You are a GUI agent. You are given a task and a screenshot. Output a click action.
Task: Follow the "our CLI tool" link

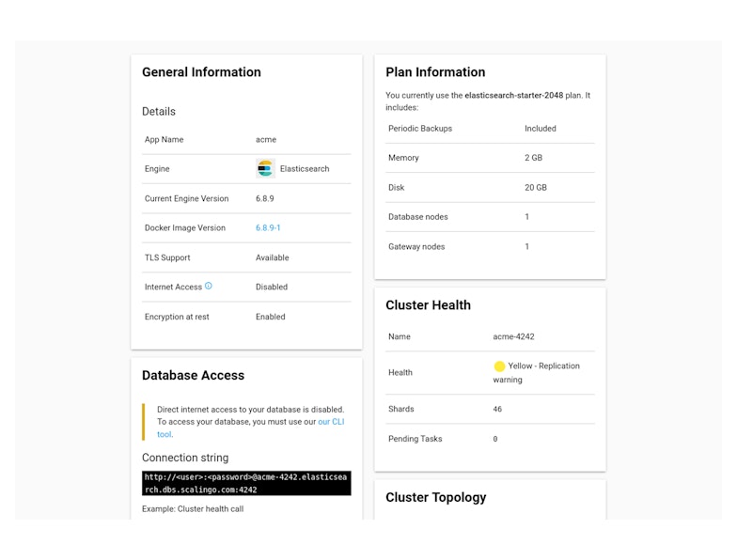pos(331,423)
